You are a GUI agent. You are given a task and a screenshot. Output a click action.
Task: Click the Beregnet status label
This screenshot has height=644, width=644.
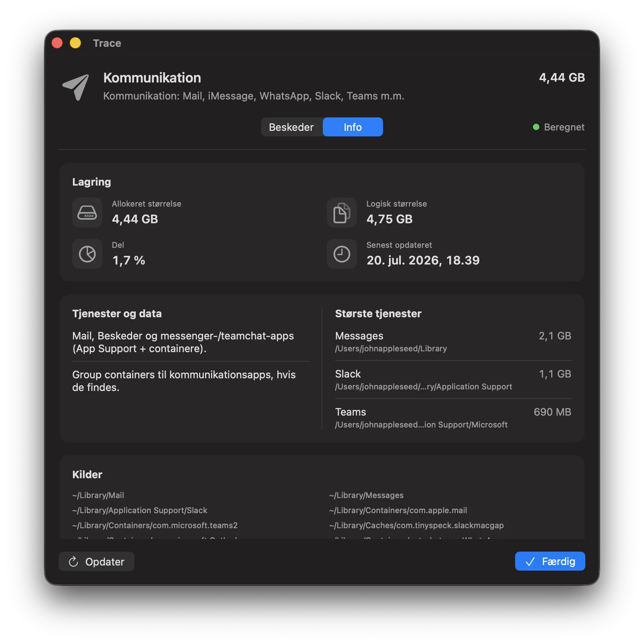coord(564,127)
